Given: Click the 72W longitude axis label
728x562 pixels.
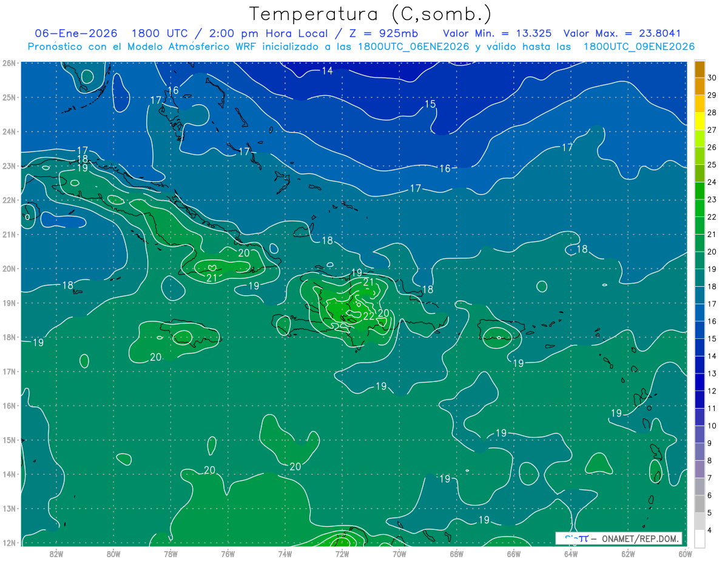Looking at the screenshot, I should pos(342,553).
